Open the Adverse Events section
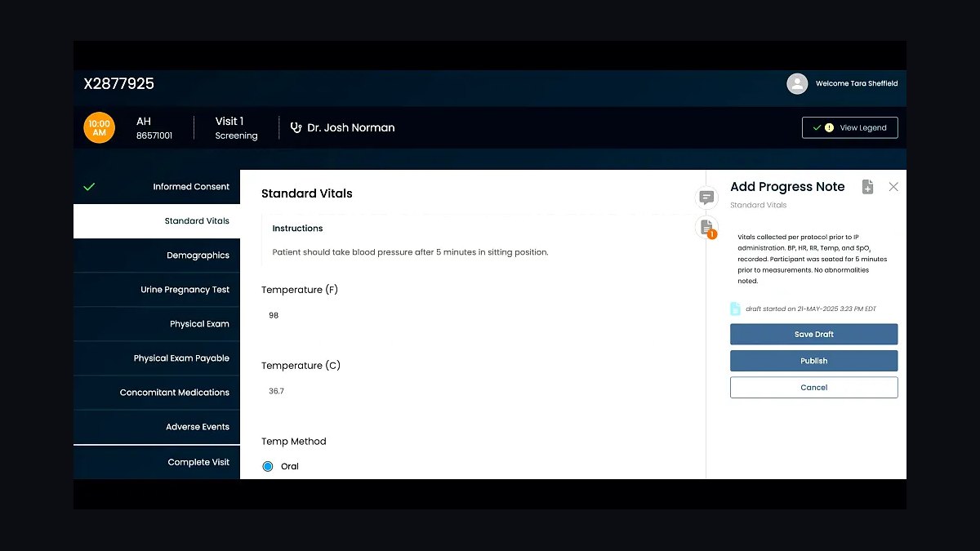 pyautogui.click(x=157, y=427)
